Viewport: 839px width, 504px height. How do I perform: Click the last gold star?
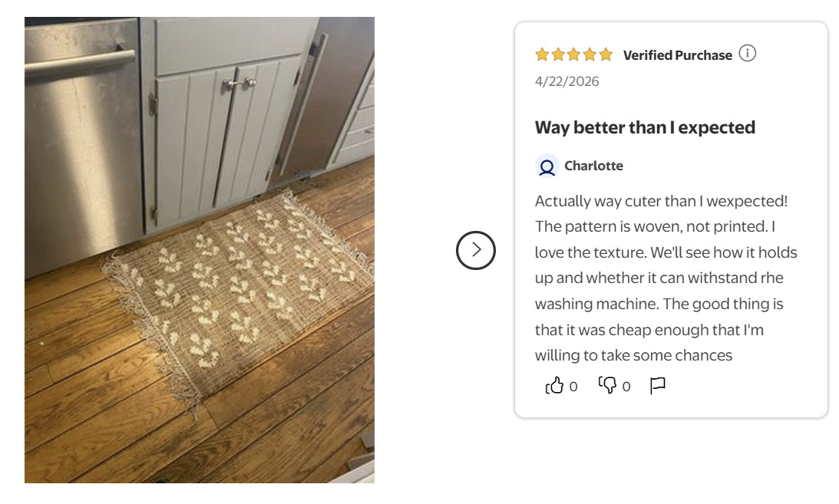(x=606, y=54)
